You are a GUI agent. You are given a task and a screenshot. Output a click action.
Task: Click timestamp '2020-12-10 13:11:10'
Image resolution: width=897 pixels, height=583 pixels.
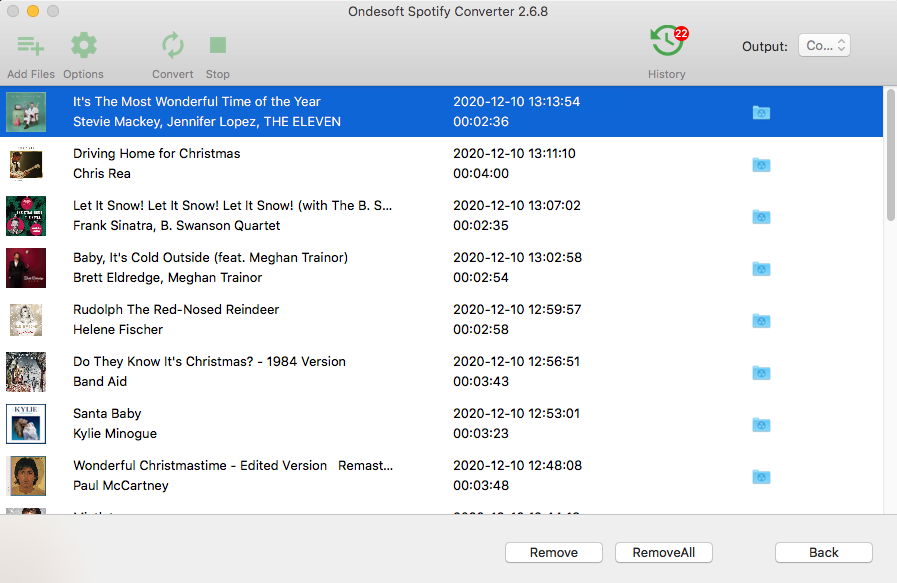514,153
